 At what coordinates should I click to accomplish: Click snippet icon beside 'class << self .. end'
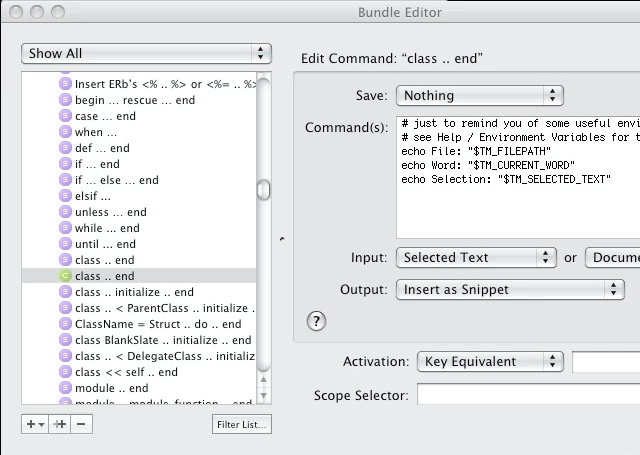(65, 372)
